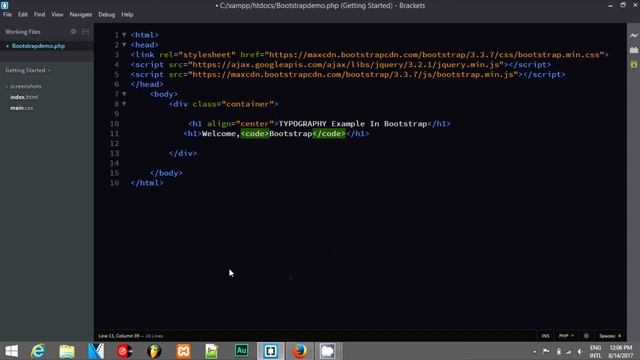Screen dimensions: 640x360
Task: Collapse the container div fold on line 8
Action: click(x=124, y=104)
